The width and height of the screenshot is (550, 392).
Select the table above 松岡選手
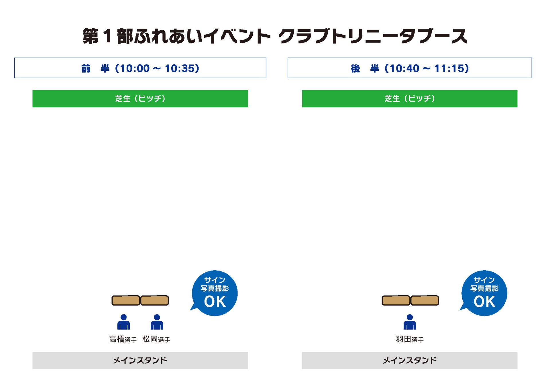(155, 300)
